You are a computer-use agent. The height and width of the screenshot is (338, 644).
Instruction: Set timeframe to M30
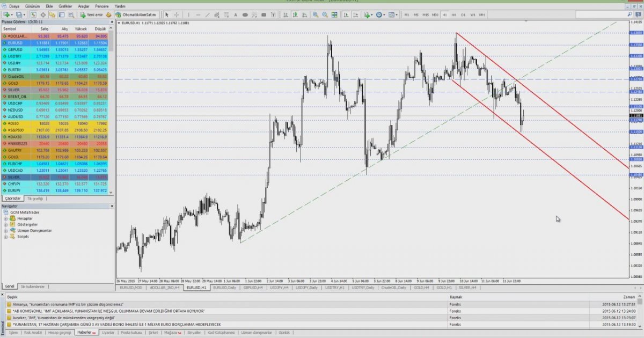(x=435, y=14)
